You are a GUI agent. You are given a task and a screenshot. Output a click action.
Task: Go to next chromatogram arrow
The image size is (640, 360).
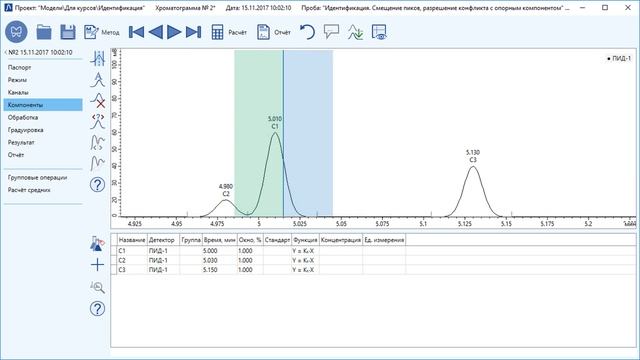click(174, 32)
